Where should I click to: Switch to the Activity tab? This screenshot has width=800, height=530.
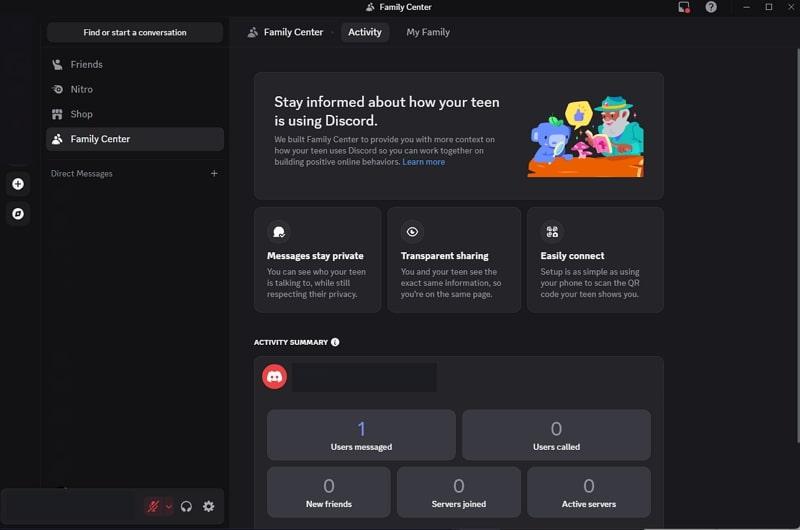365,32
